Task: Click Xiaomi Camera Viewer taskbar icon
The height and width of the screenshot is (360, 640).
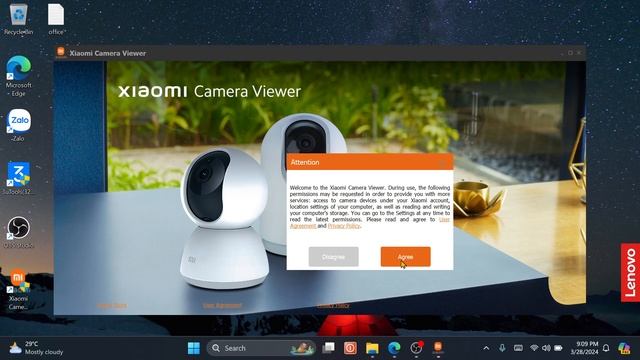Action: coord(438,348)
